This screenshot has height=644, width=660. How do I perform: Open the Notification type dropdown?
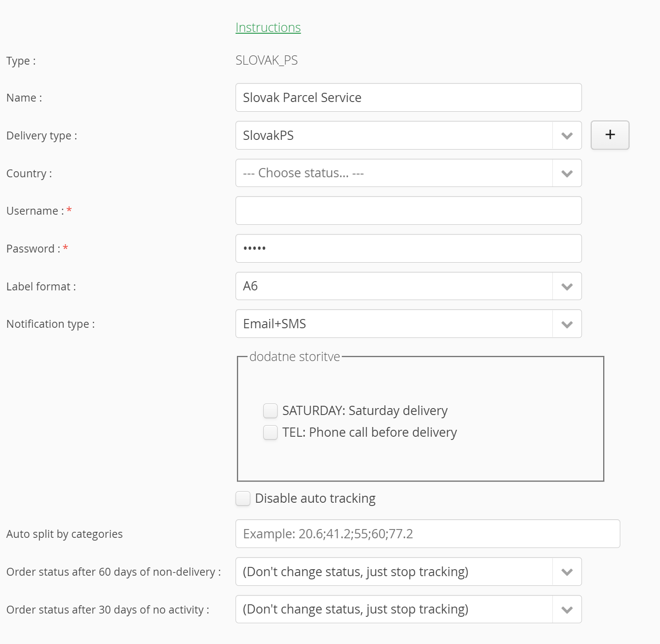click(408, 324)
